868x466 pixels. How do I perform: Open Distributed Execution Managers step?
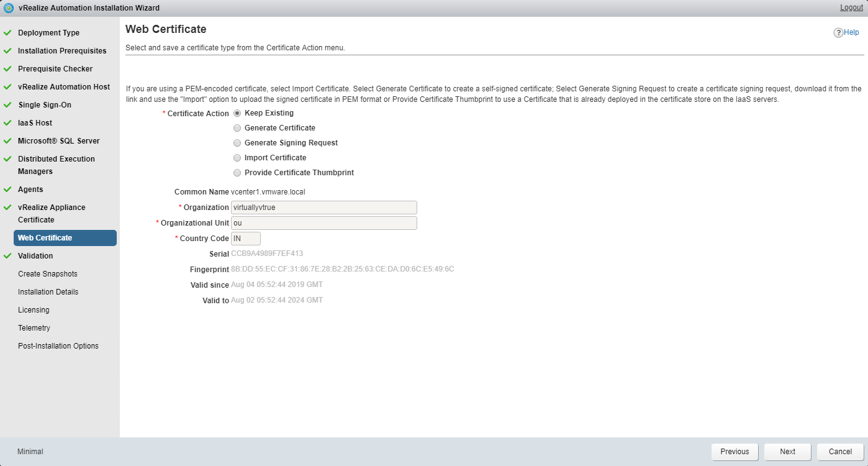56,165
